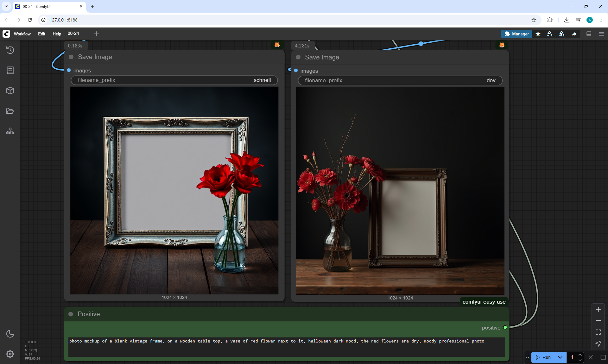Open the node library list icon
The image size is (608, 364).
(10, 70)
